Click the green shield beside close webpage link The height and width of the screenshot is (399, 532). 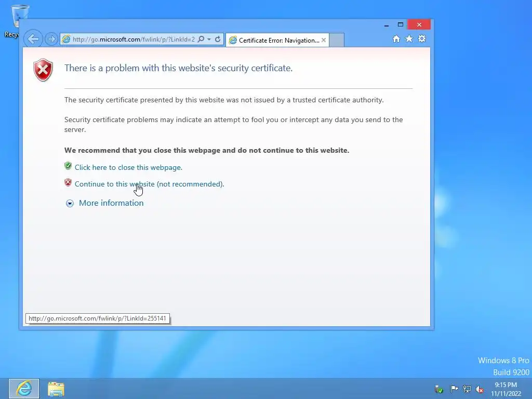tap(68, 166)
